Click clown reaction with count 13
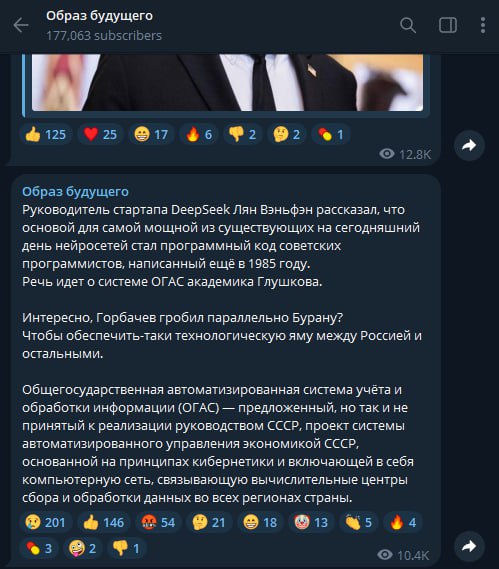The image size is (499, 569). pyautogui.click(x=311, y=523)
